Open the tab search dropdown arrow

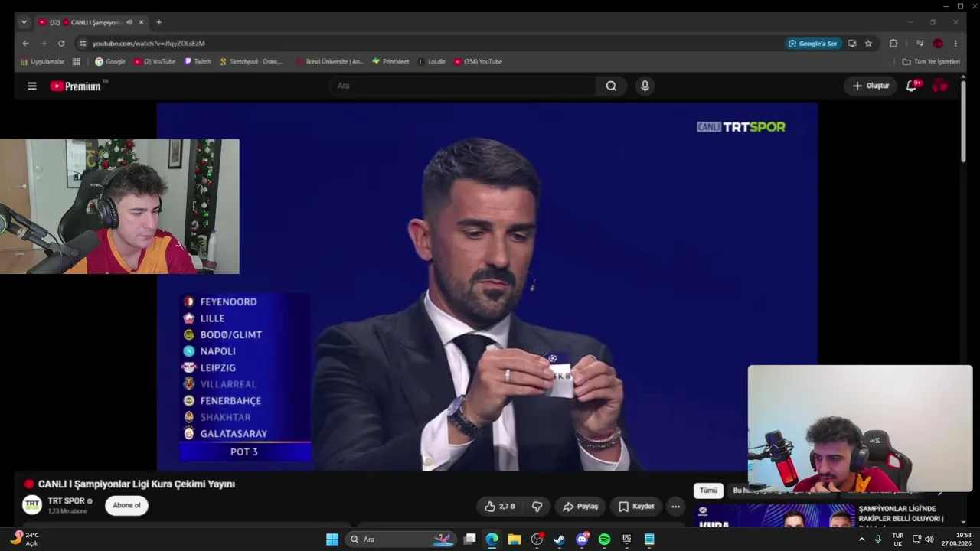click(24, 22)
